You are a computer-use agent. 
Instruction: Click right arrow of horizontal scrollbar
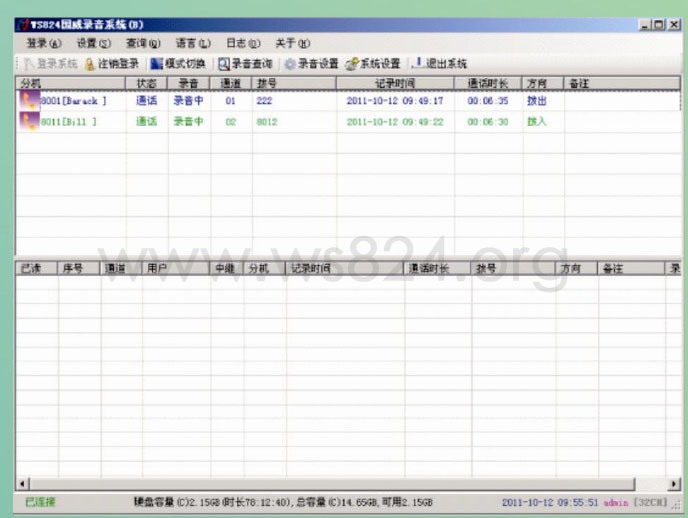click(674, 484)
